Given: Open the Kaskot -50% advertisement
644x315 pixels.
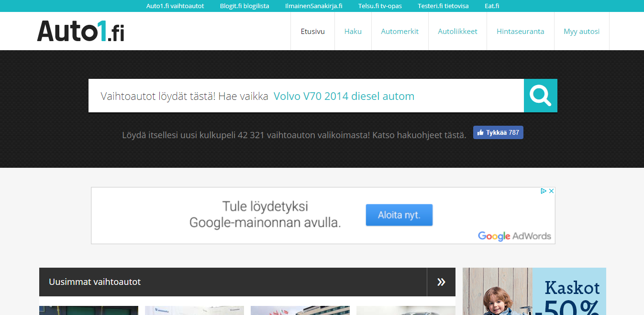Looking at the screenshot, I should pos(534,291).
